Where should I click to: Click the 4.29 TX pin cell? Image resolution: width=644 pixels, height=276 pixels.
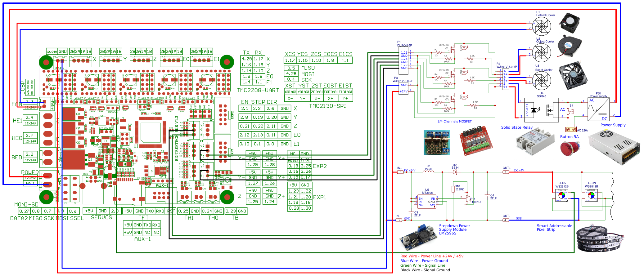(247, 59)
